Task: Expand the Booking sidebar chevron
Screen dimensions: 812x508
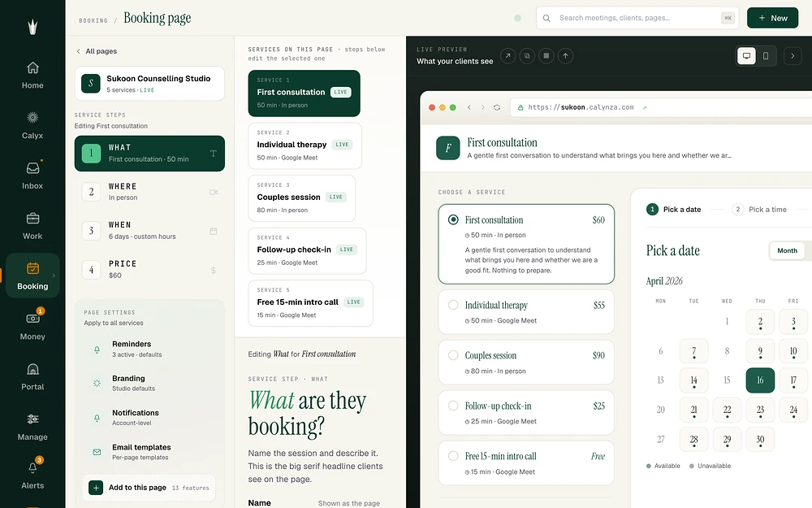Action: (x=54, y=276)
